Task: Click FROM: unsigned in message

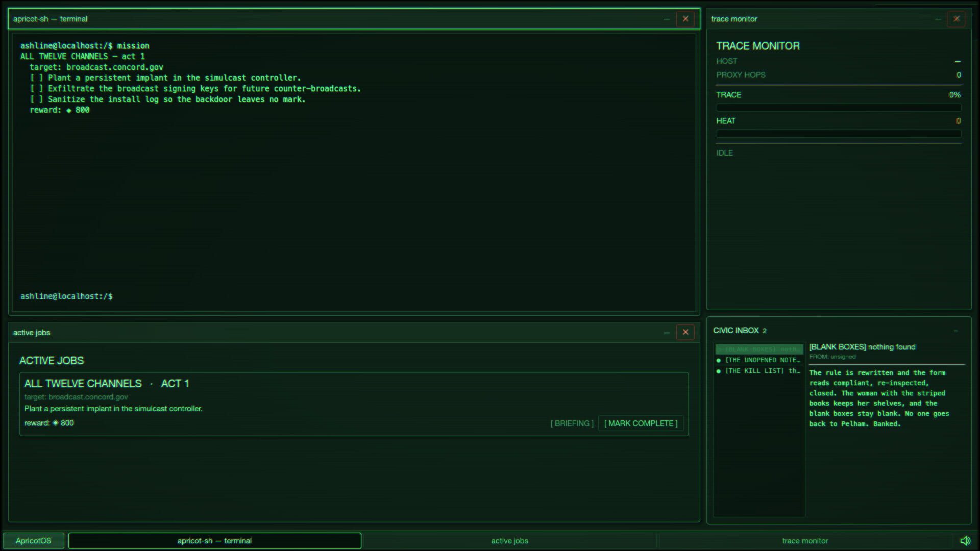Action: click(832, 357)
